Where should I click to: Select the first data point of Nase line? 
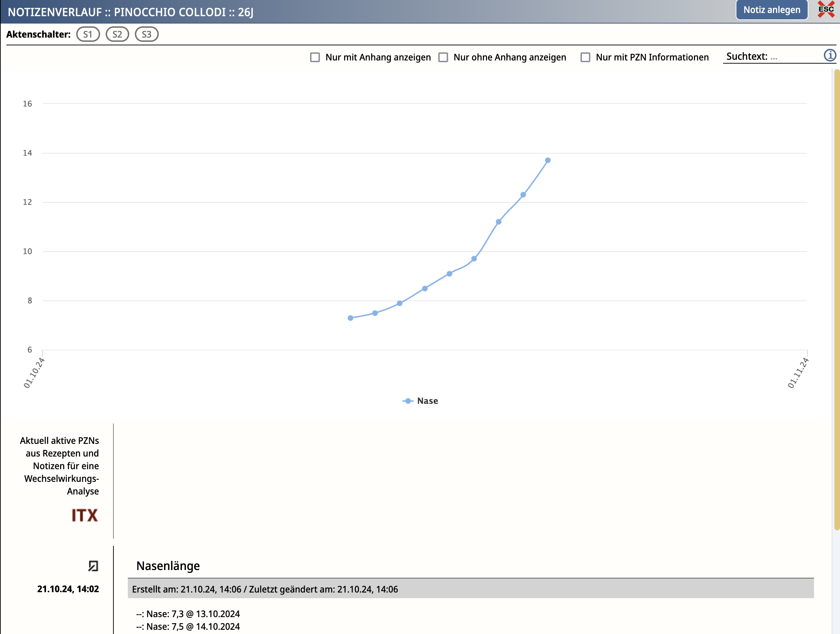[x=350, y=318]
